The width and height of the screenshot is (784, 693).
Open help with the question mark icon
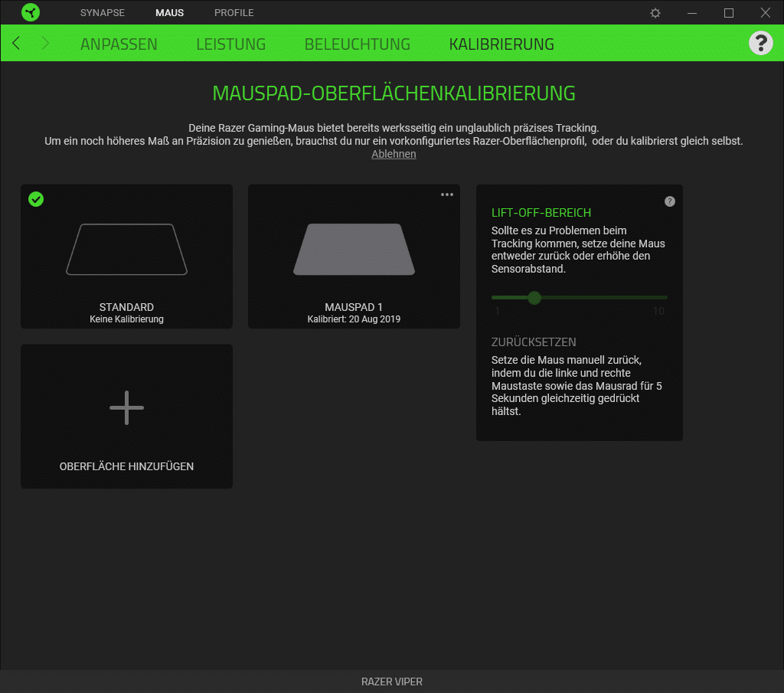pos(760,44)
